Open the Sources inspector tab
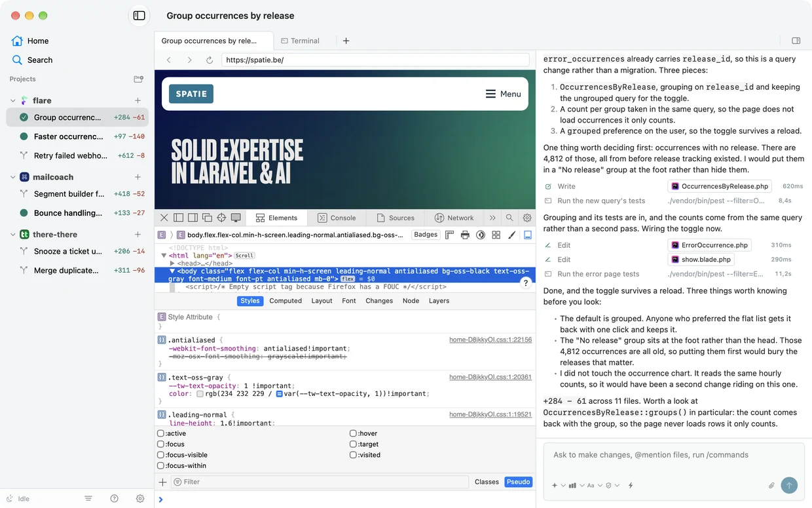Viewport: 812px width, 508px height. [x=396, y=218]
